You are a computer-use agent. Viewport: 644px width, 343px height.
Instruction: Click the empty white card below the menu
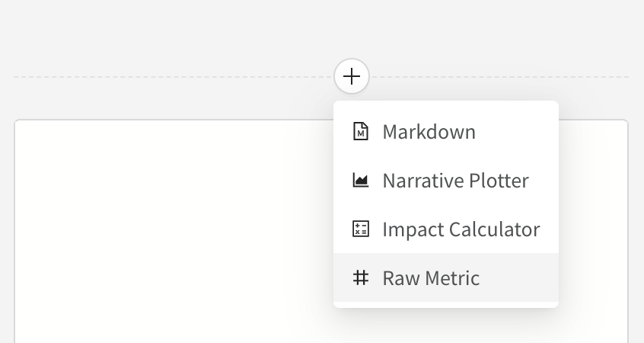(x=167, y=229)
